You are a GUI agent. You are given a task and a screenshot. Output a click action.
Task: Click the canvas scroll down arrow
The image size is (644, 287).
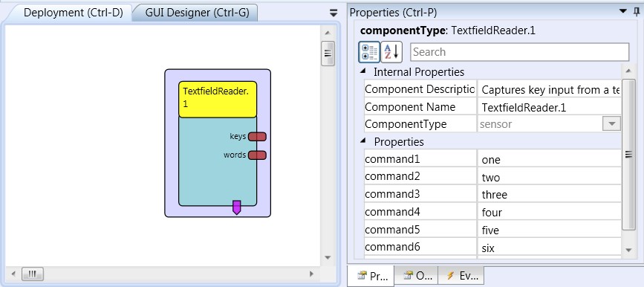click(328, 257)
